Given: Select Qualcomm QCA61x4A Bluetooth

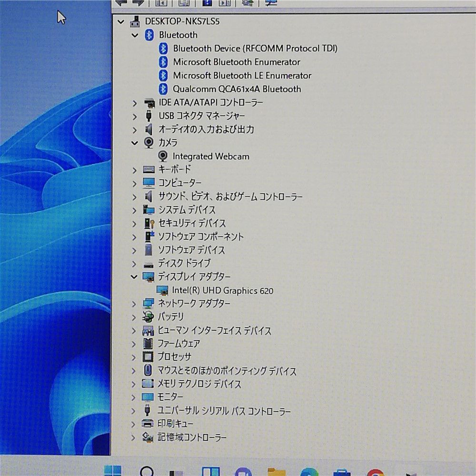Looking at the screenshot, I should coord(237,89).
